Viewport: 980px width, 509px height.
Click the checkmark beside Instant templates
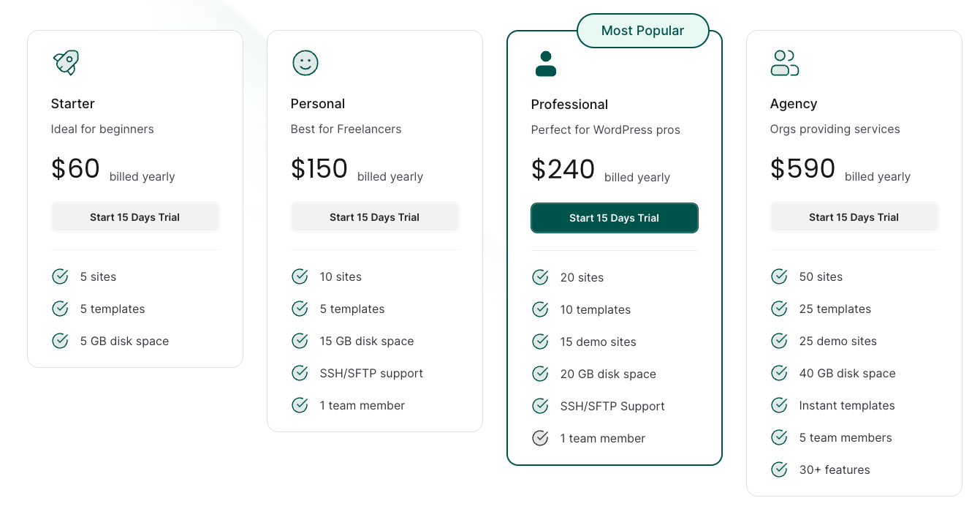[779, 405]
